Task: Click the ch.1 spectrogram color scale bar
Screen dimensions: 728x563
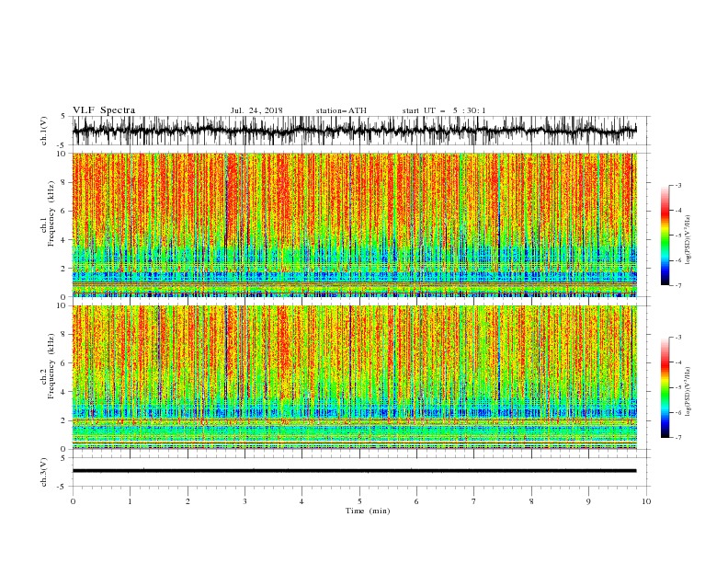Action: (665, 236)
